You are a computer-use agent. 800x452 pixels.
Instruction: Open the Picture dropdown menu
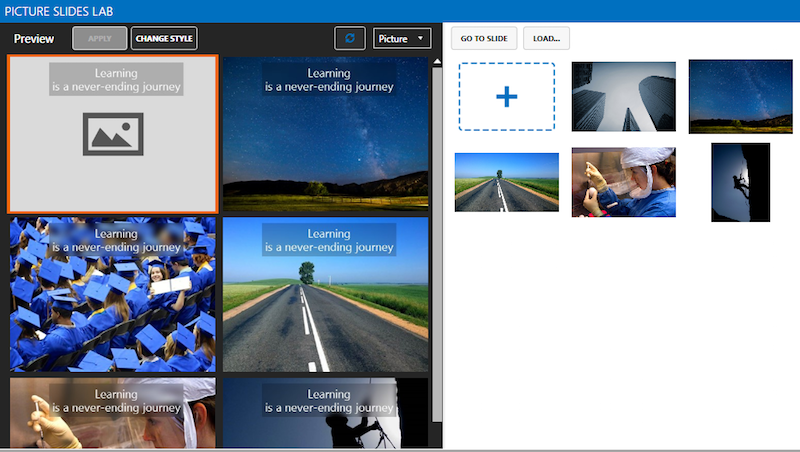[402, 38]
